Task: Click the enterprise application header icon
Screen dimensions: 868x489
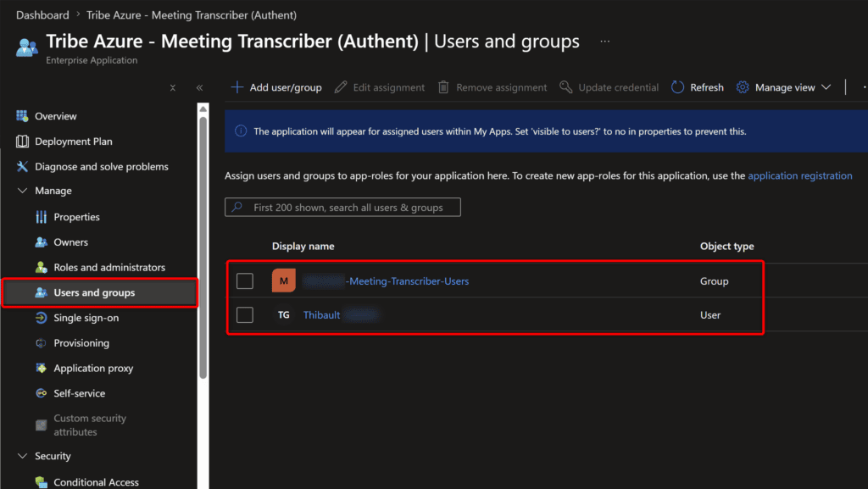Action: 26,47
